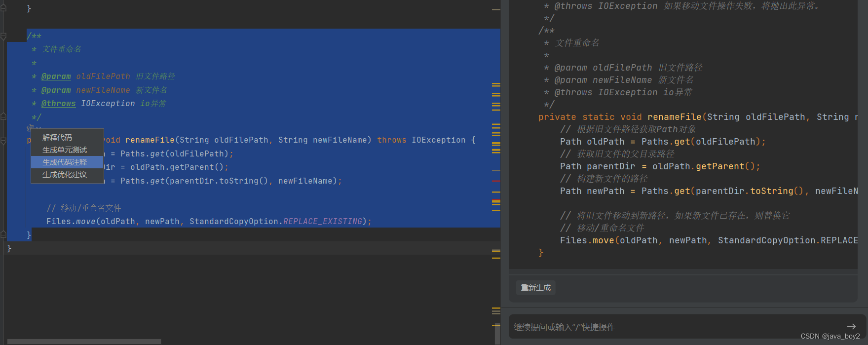
Task: Click the '// 移动/重命名文件' comment in the editor
Action: pos(84,208)
